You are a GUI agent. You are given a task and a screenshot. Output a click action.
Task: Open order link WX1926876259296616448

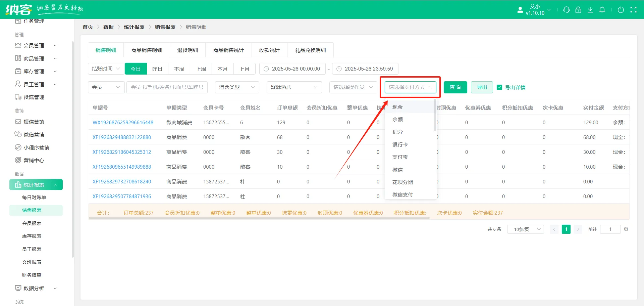pos(123,123)
